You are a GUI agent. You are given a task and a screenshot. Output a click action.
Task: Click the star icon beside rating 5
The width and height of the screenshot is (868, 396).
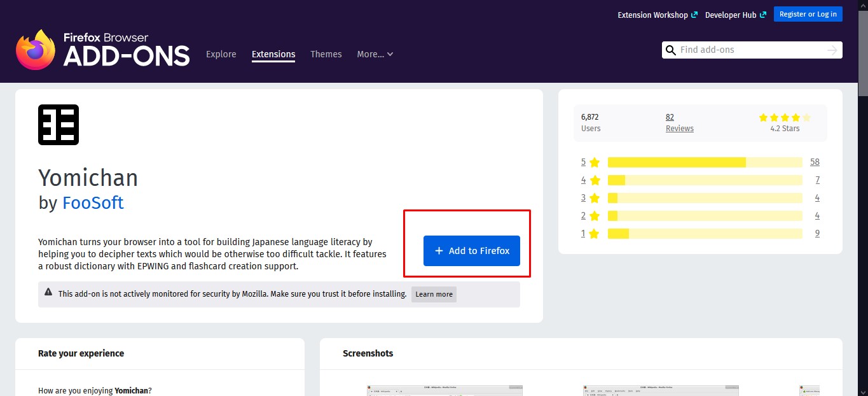595,162
